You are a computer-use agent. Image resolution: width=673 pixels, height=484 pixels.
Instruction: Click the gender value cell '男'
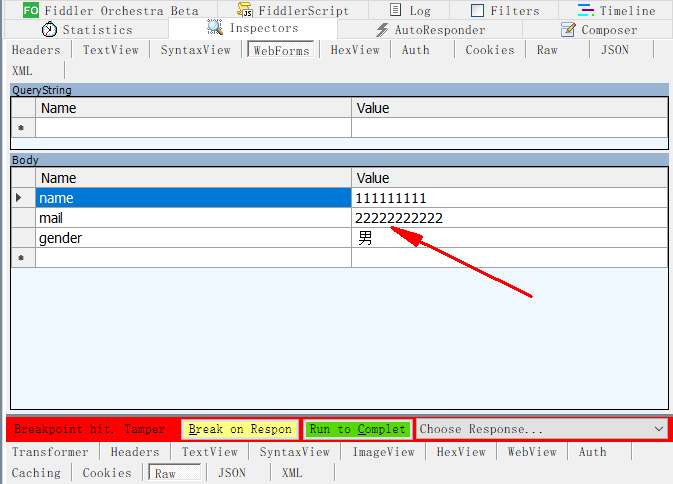coord(509,238)
